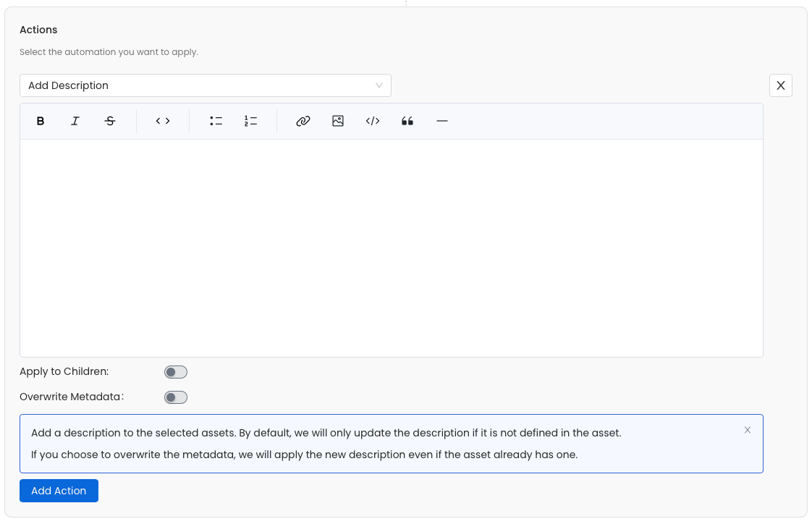Remove this action with the X button
This screenshot has height=524, width=812.
[x=780, y=85]
